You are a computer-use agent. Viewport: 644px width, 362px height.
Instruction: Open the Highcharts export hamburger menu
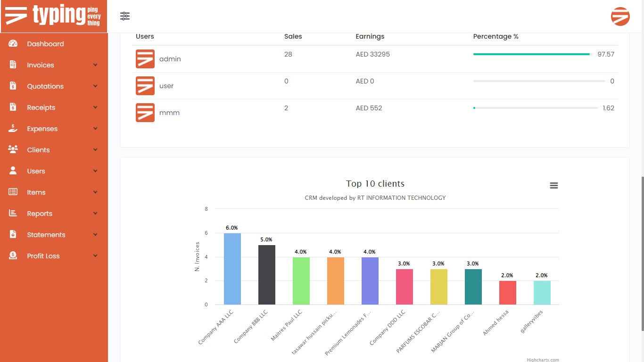point(553,185)
